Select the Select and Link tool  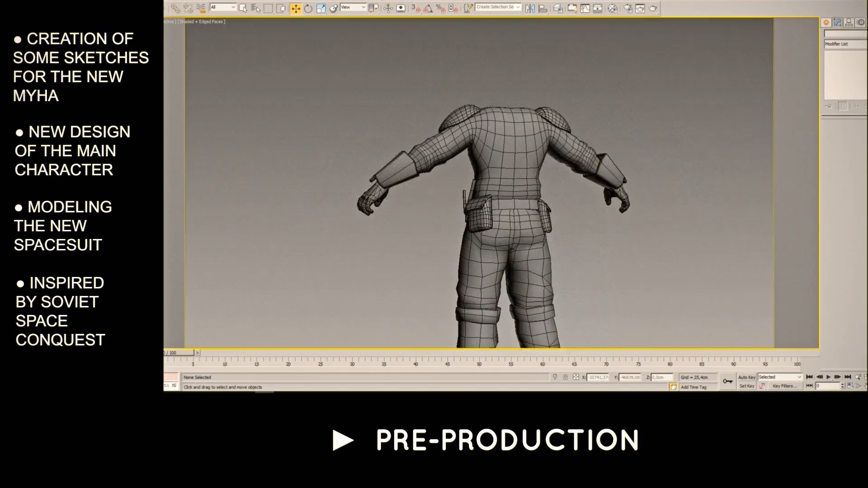(x=175, y=8)
